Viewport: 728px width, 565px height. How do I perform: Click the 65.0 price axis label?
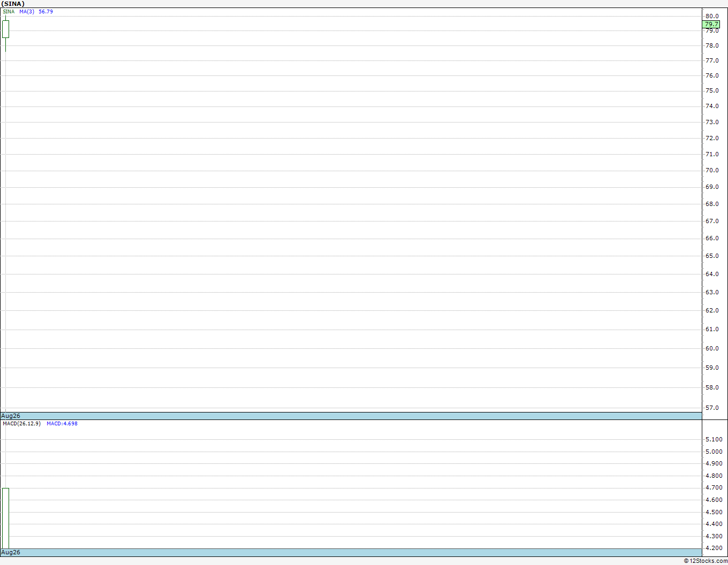tap(712, 256)
